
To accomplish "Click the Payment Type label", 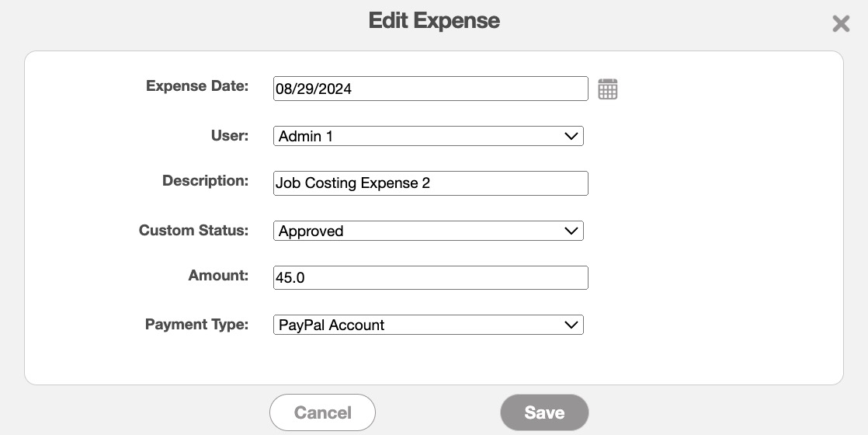I will pos(196,324).
